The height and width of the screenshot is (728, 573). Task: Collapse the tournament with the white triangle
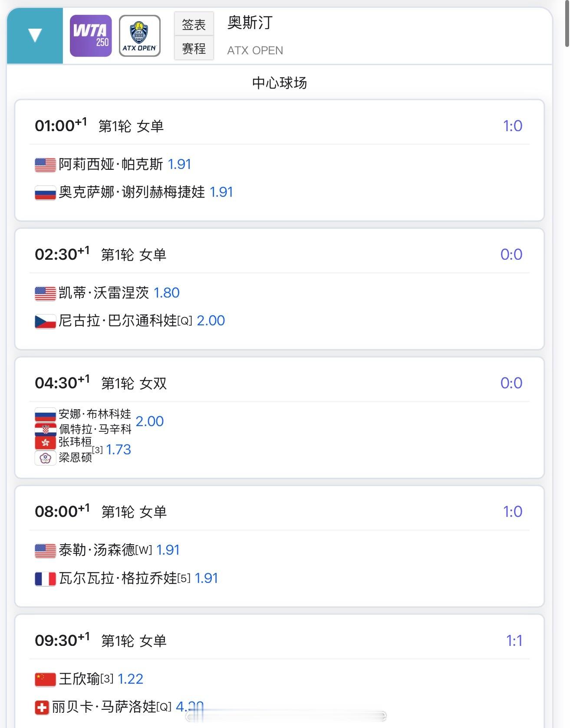35,36
